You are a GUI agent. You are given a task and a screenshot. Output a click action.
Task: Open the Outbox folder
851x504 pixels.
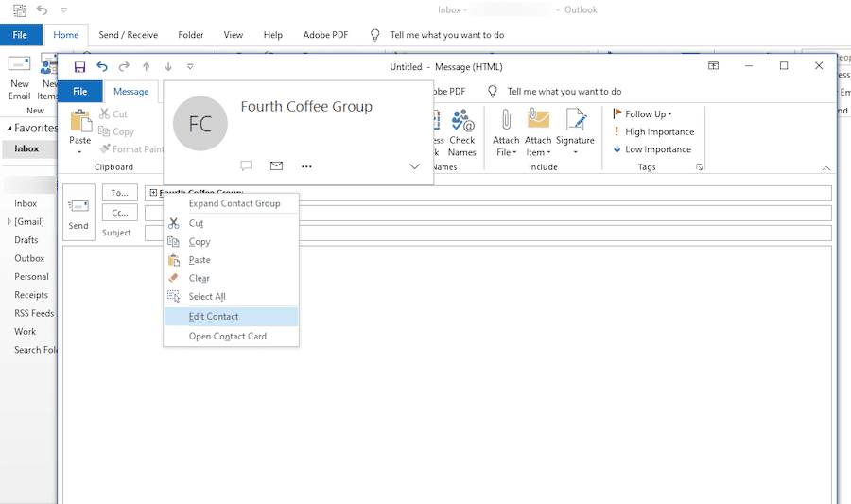[29, 258]
